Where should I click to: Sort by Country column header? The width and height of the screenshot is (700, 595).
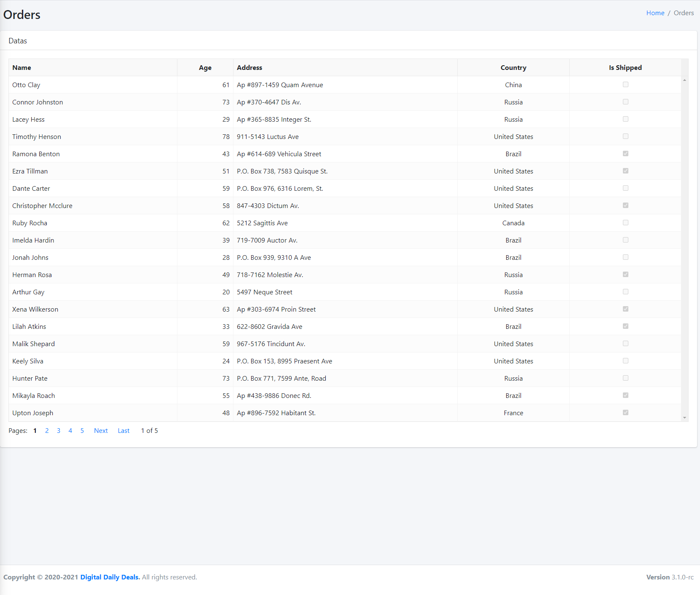(x=513, y=67)
